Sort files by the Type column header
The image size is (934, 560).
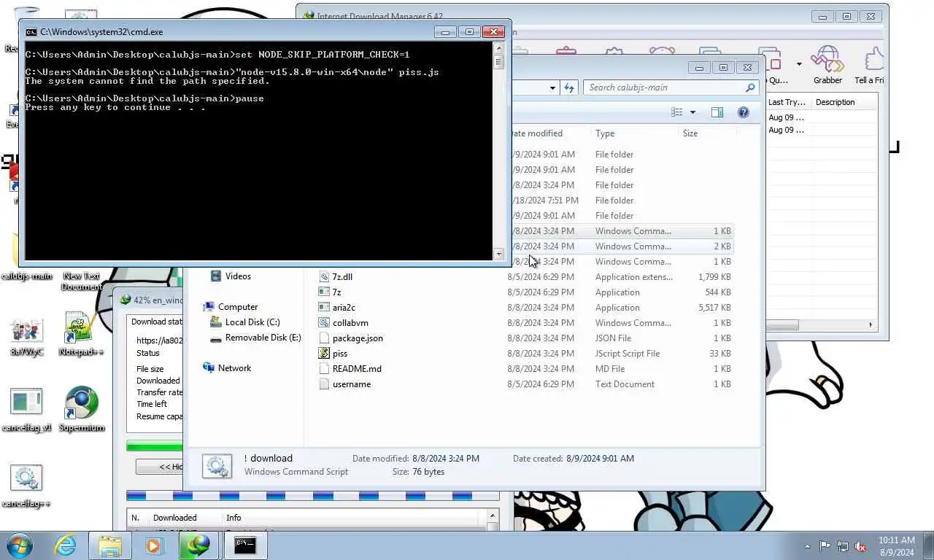(x=633, y=133)
